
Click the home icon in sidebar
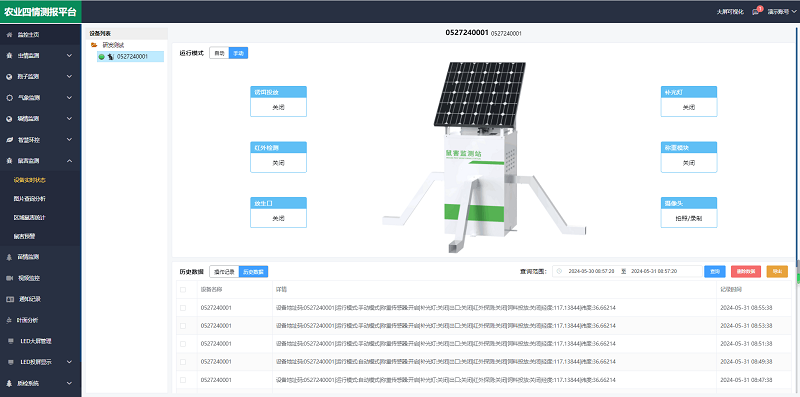(9, 35)
